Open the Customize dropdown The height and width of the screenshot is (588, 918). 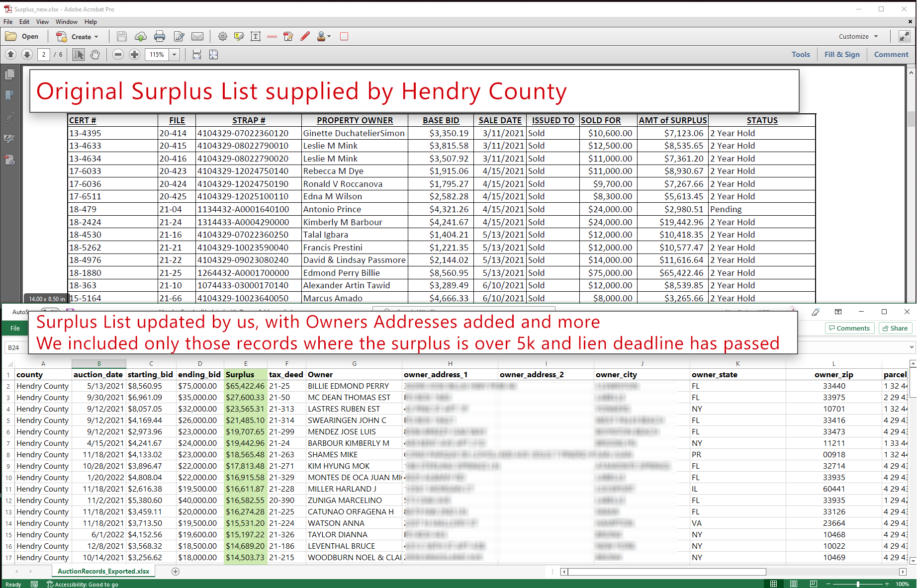[x=858, y=36]
